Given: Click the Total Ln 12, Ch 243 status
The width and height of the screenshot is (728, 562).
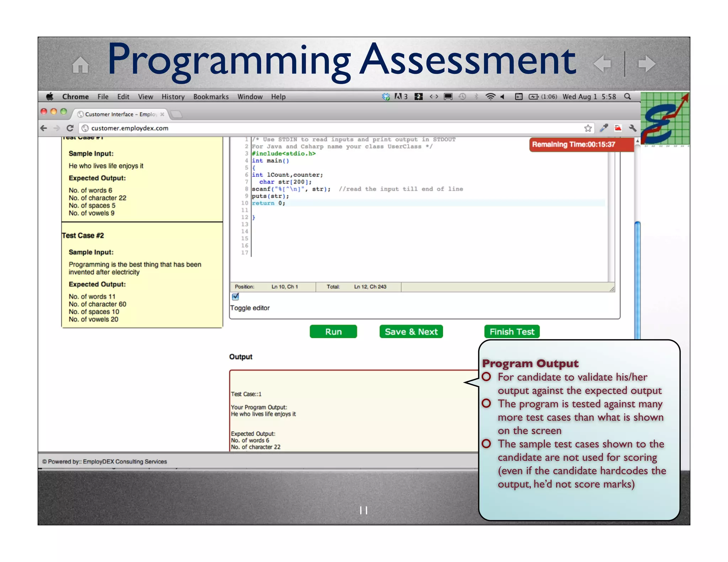Looking at the screenshot, I should tap(357, 287).
